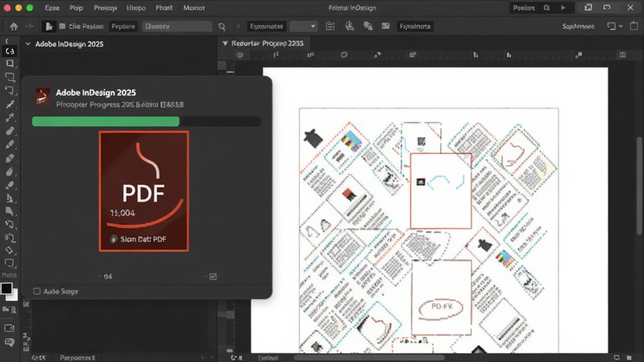Screen dimensions: 644x362
Task: Click the rotate tool in the left toolbar
Action: [x=9, y=224]
